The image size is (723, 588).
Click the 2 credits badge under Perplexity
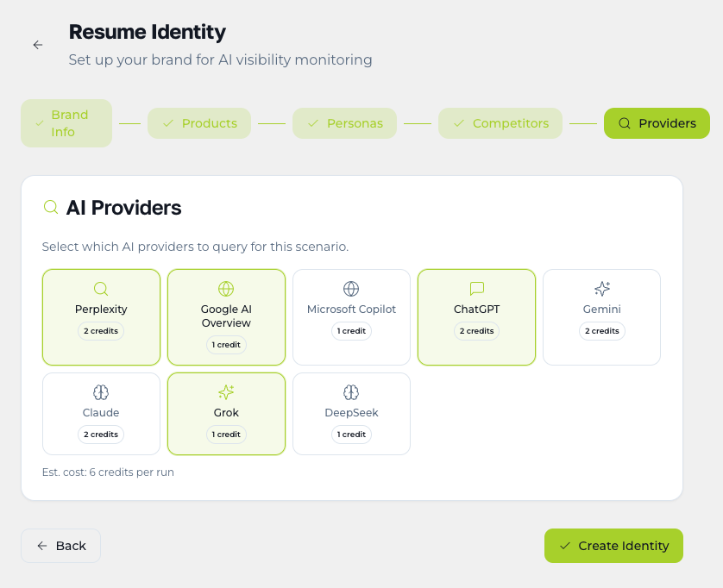tap(101, 331)
